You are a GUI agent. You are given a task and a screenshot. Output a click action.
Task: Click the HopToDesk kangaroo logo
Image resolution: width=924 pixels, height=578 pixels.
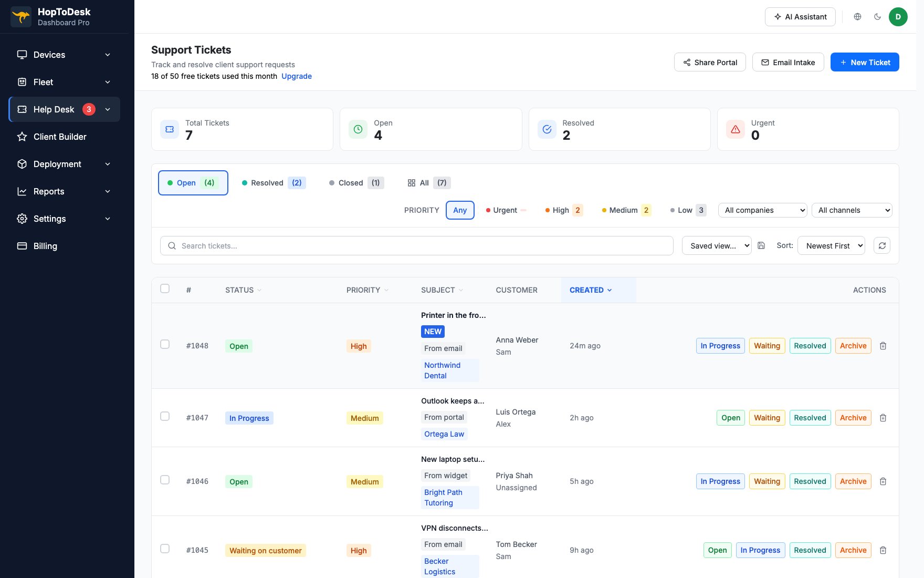tap(21, 17)
